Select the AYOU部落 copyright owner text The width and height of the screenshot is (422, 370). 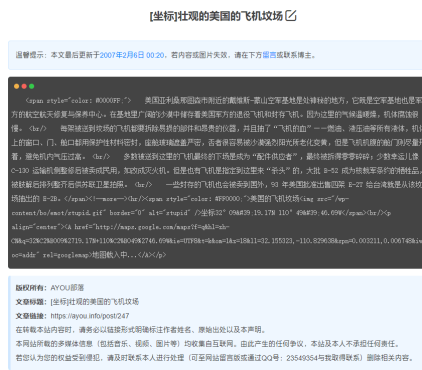[x=67, y=288]
